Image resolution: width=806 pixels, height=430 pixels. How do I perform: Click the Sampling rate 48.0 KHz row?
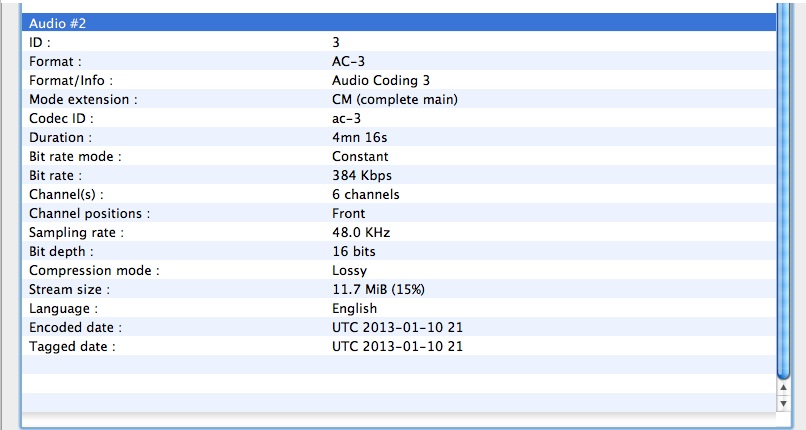click(x=398, y=233)
